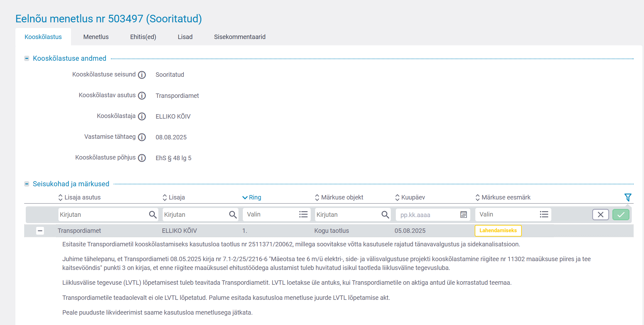Show info for Vastamise tähtaeg
This screenshot has height=325, width=644.
point(142,137)
